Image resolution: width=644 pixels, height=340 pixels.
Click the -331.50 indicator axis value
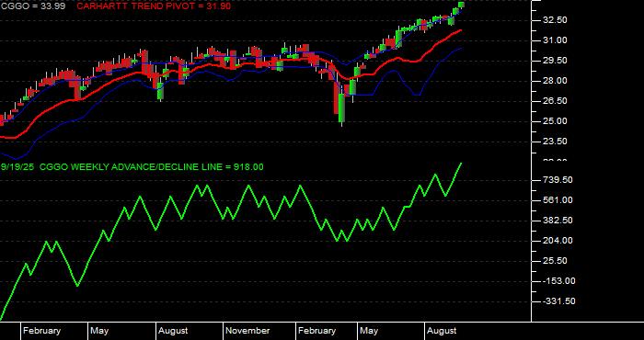559,301
